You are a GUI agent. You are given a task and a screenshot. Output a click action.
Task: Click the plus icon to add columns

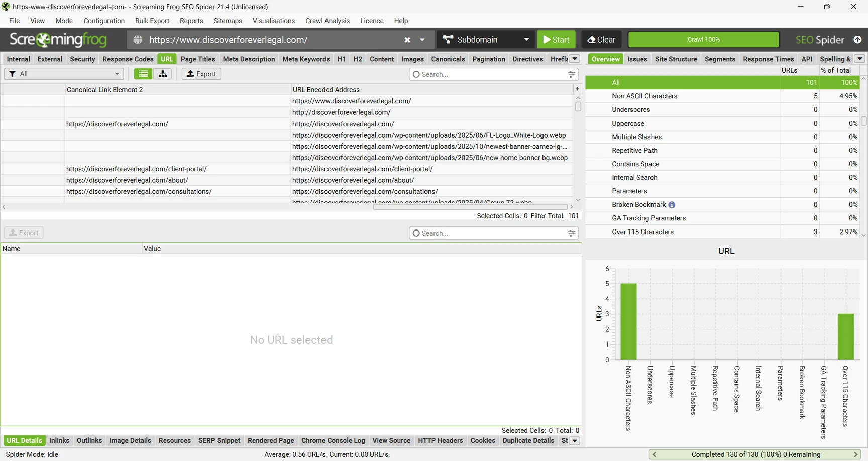tap(577, 89)
